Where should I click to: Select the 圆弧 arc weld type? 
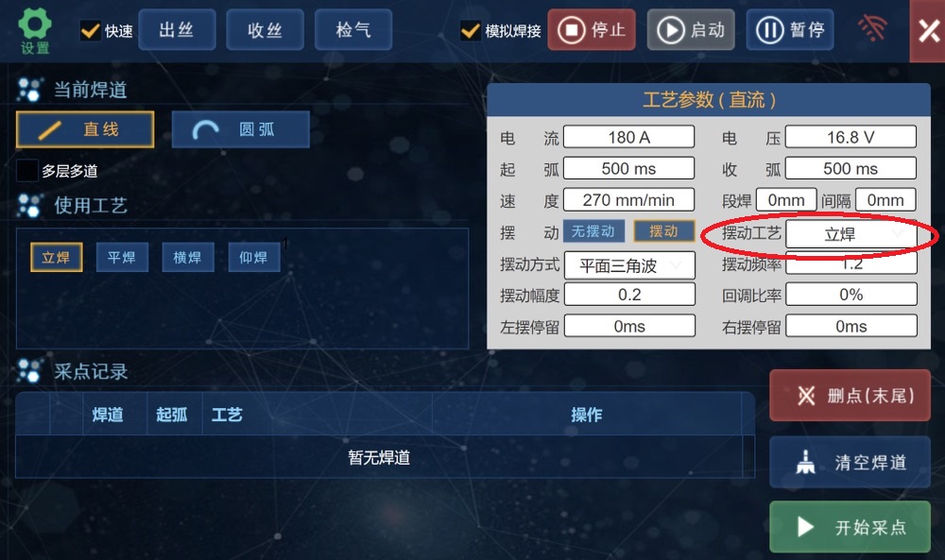[240, 129]
